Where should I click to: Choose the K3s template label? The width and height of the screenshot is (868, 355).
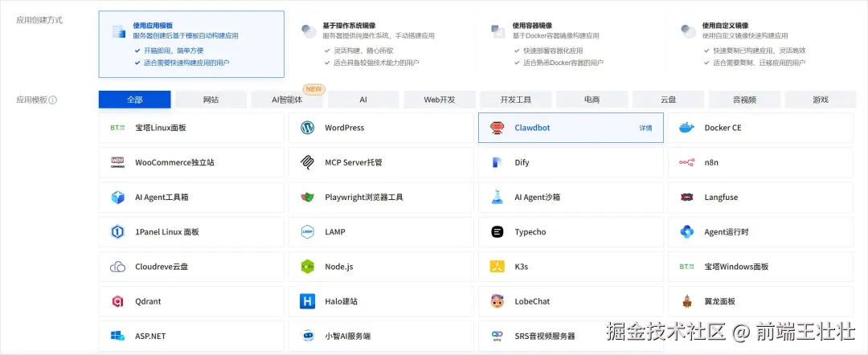[521, 267]
